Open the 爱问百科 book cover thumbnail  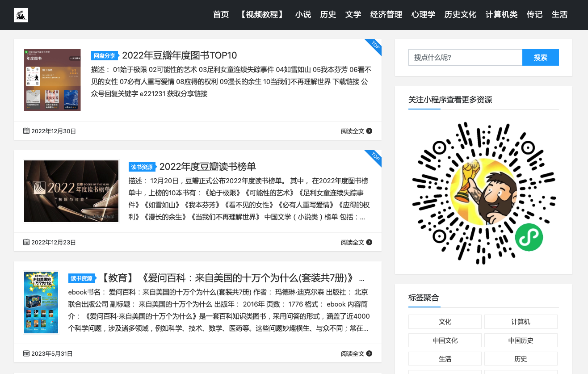tap(41, 303)
